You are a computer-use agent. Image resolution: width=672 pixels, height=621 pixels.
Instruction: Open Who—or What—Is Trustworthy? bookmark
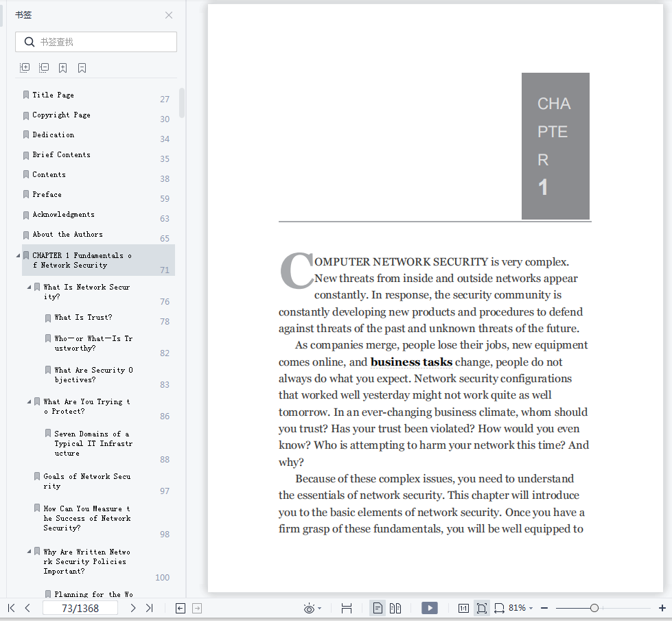(93, 343)
